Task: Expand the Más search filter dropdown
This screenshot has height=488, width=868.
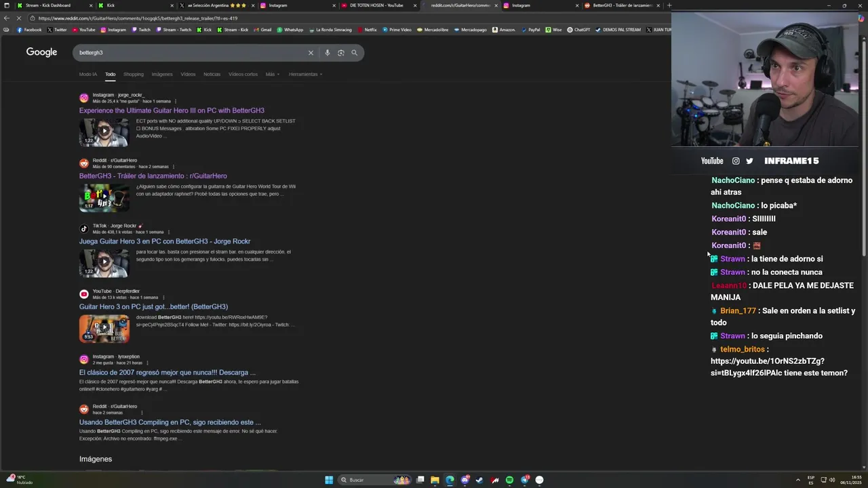Action: click(272, 74)
